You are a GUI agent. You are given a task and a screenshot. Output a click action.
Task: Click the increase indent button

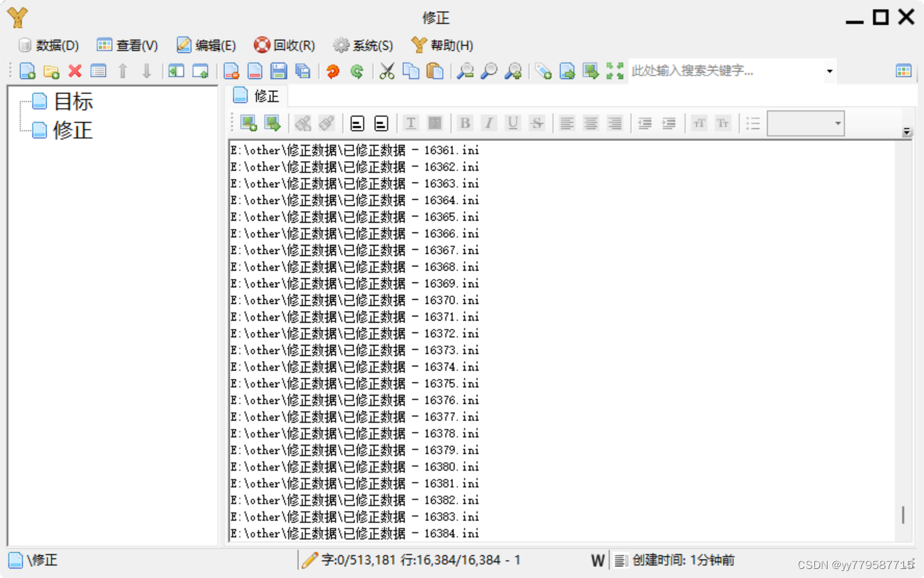click(669, 124)
